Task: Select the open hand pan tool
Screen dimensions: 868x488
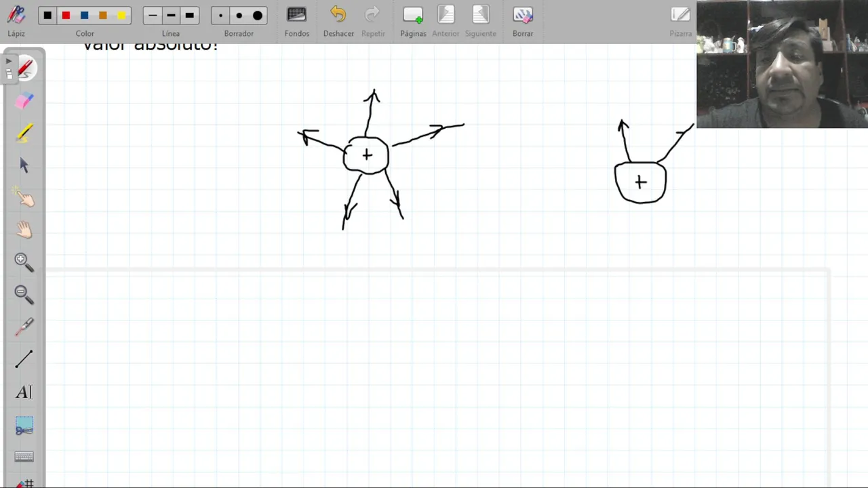Action: click(x=24, y=230)
